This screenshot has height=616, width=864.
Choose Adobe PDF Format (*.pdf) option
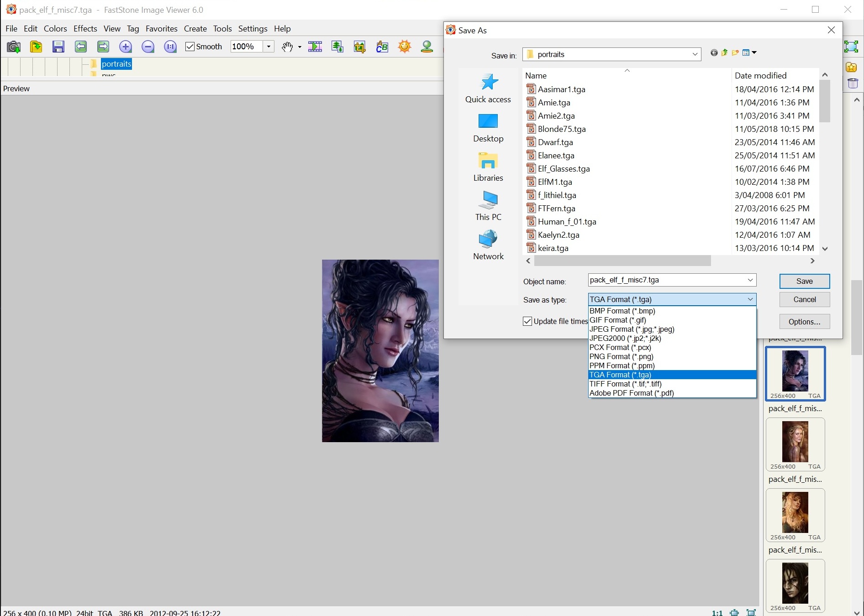(672, 393)
